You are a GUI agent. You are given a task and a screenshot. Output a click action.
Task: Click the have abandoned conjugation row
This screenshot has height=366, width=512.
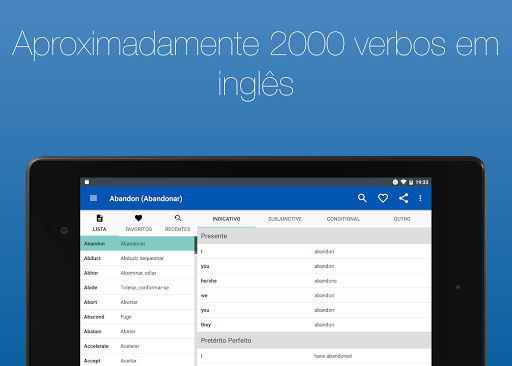[314, 356]
